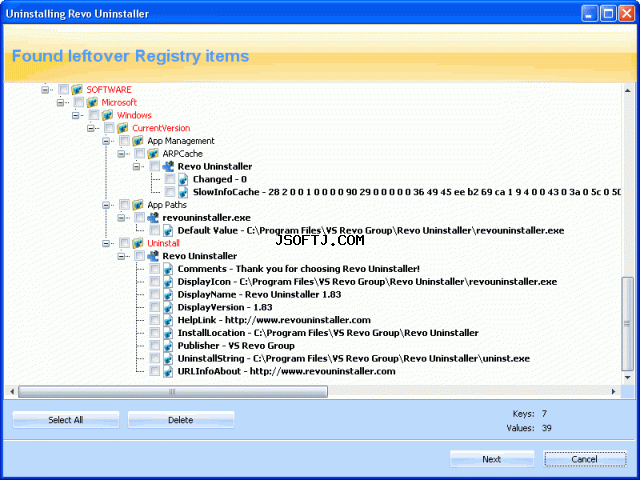Viewport: 640px width, 480px height.
Task: Check the Microsoft key checkbox
Action: (79, 102)
